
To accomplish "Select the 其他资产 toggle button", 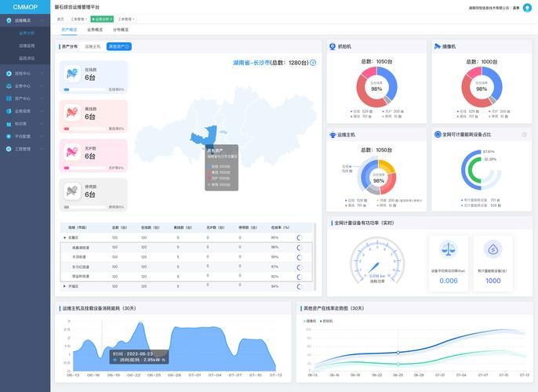I will coord(118,46).
